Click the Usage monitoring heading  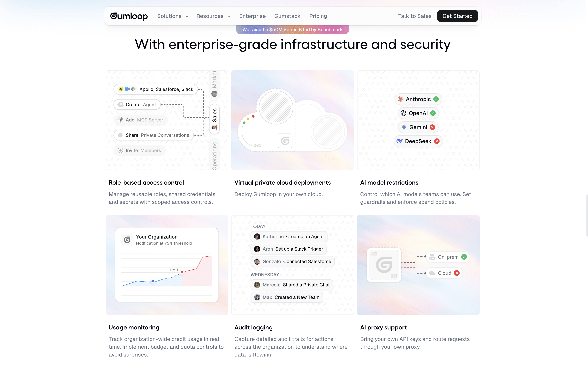click(x=134, y=327)
